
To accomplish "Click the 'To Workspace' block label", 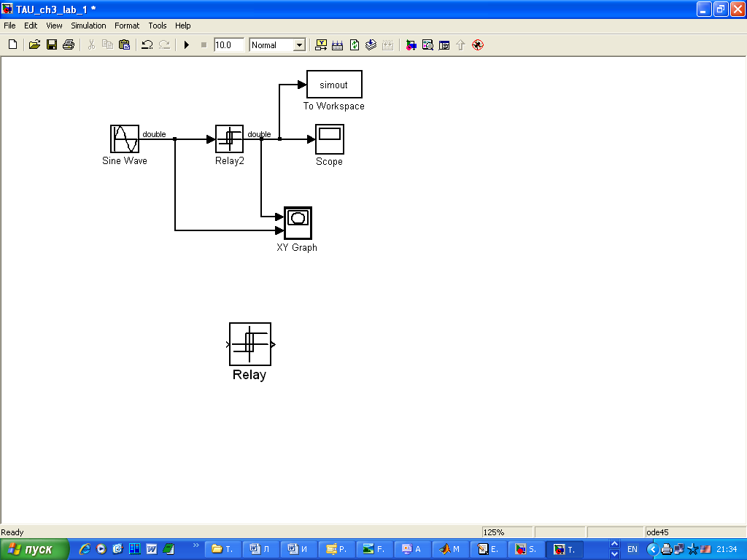I will [334, 106].
